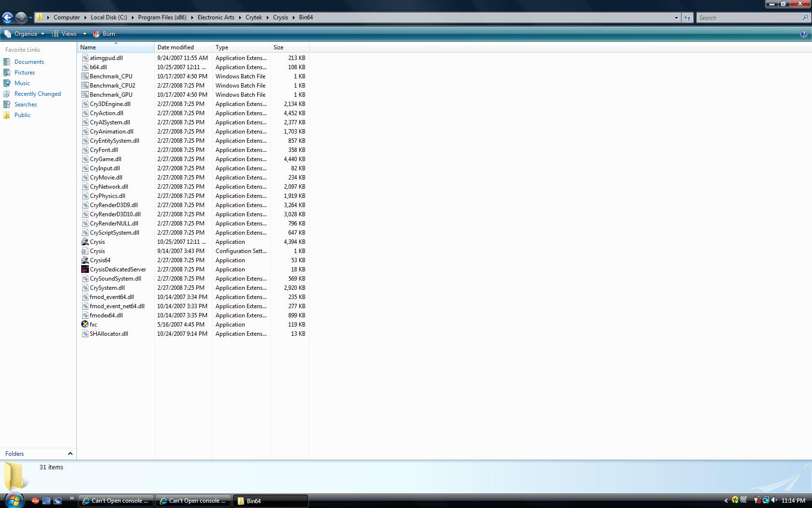Select file name CrySystem.dll

tap(107, 288)
